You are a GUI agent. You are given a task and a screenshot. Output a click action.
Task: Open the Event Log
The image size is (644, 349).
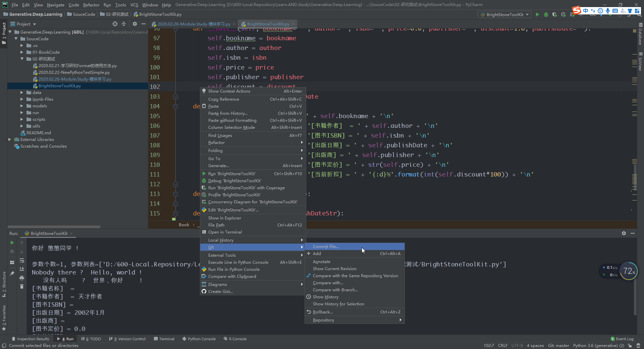click(x=622, y=339)
